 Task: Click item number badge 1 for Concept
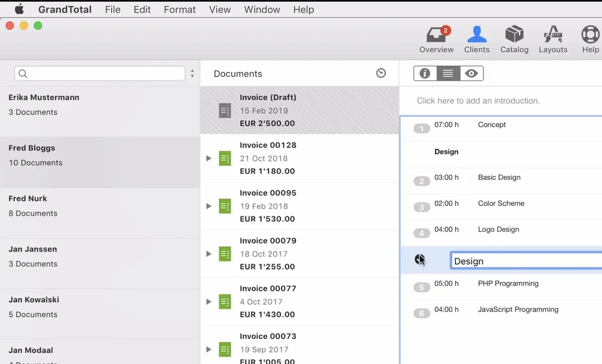click(x=422, y=129)
